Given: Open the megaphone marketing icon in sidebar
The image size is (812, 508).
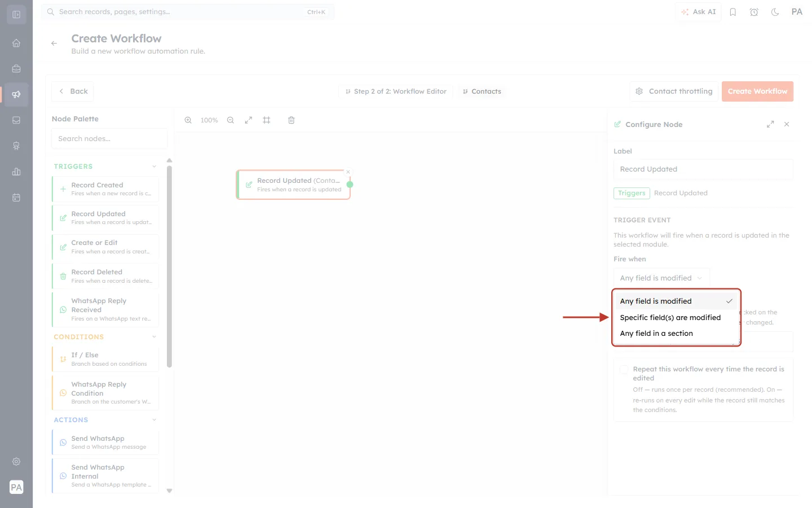Looking at the screenshot, I should (16, 94).
